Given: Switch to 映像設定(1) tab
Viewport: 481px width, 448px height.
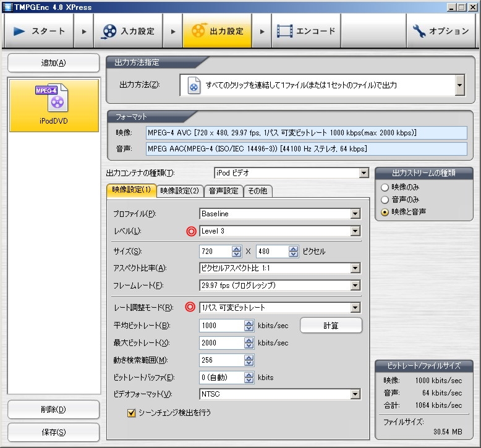Looking at the screenshot, I should point(132,190).
